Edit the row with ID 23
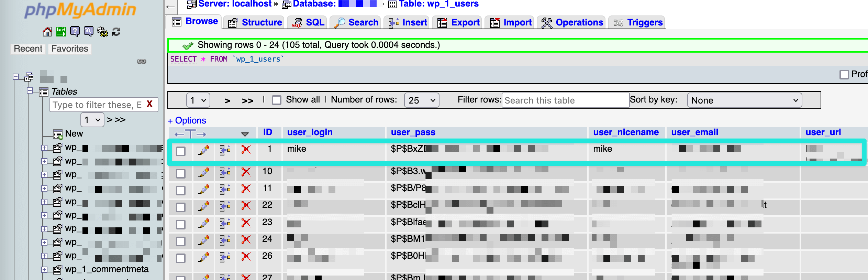 point(204,223)
